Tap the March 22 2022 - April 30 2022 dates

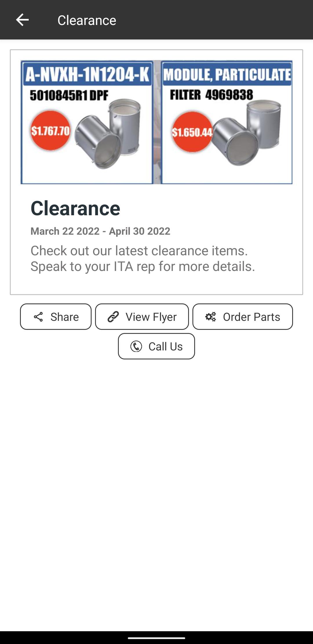click(x=100, y=231)
